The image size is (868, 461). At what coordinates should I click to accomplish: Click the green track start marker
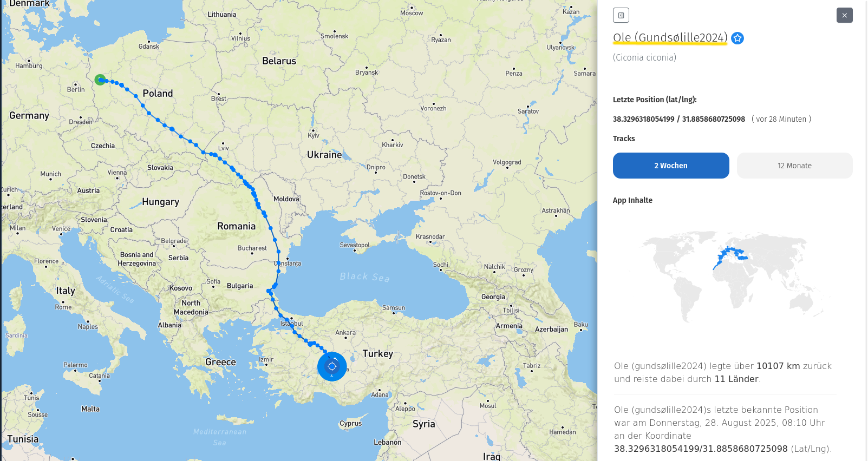(x=100, y=80)
